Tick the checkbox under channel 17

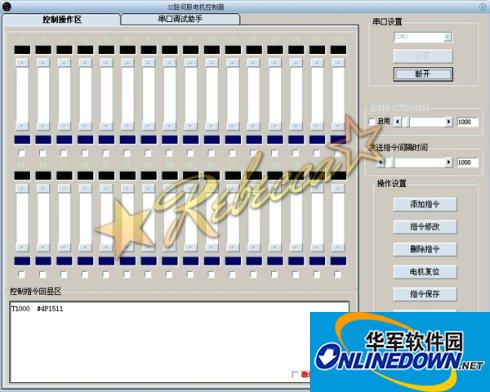pyautogui.click(x=22, y=274)
